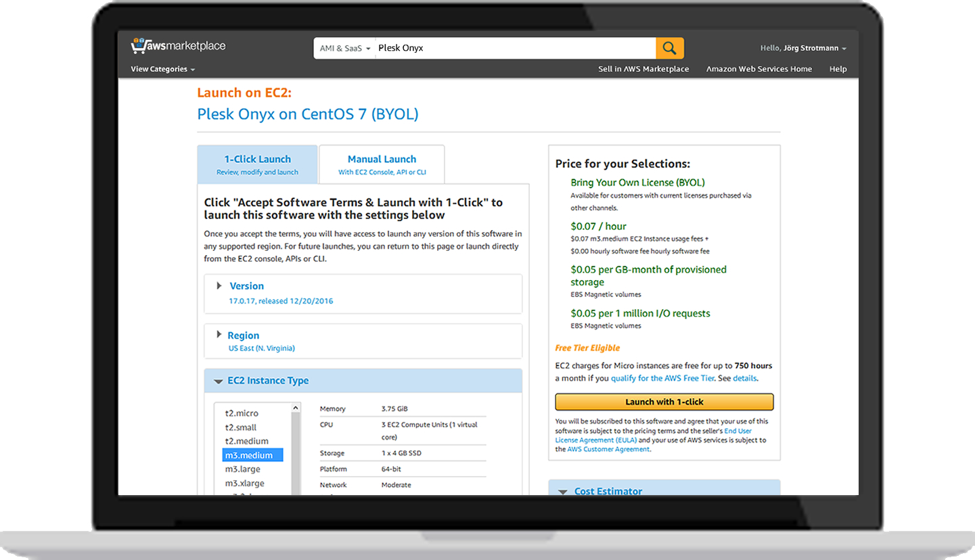Click the Bring Your Own License (BYOL) text

[637, 183]
